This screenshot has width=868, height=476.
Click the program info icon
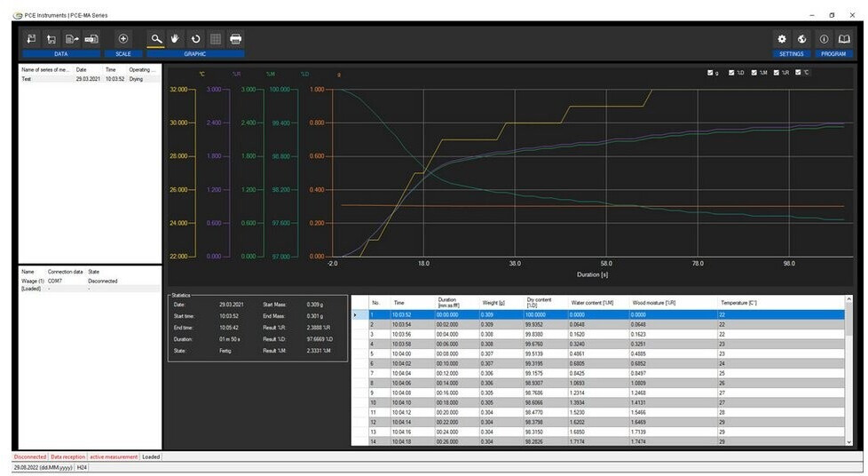pos(824,39)
